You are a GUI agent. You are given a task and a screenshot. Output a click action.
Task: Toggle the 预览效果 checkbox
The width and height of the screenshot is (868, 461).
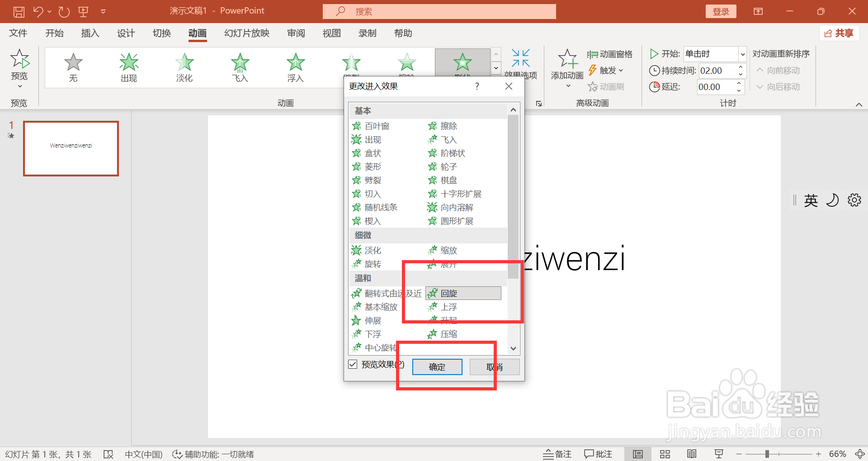[353, 364]
